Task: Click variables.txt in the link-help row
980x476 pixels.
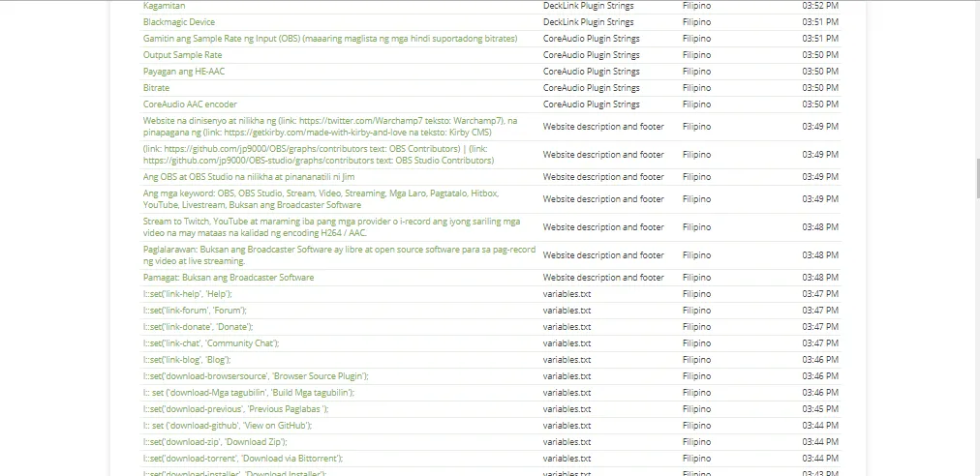Action: point(567,294)
